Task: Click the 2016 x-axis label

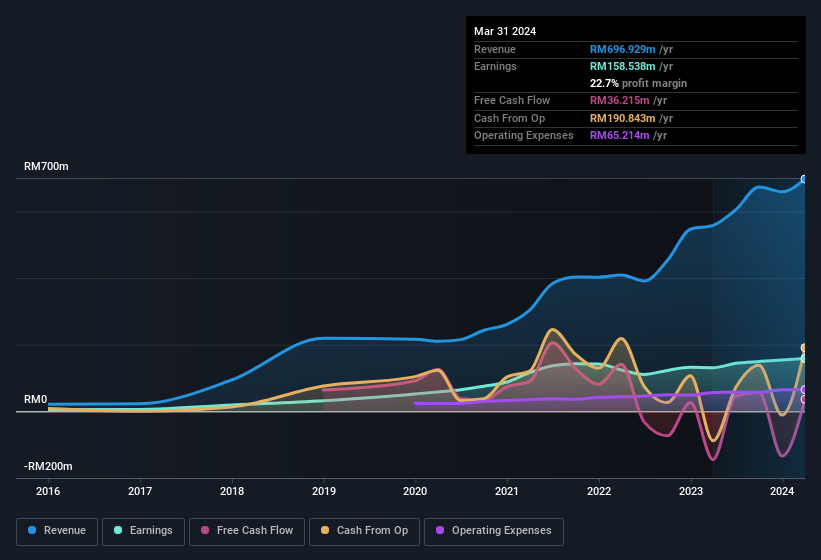Action: coord(48,491)
